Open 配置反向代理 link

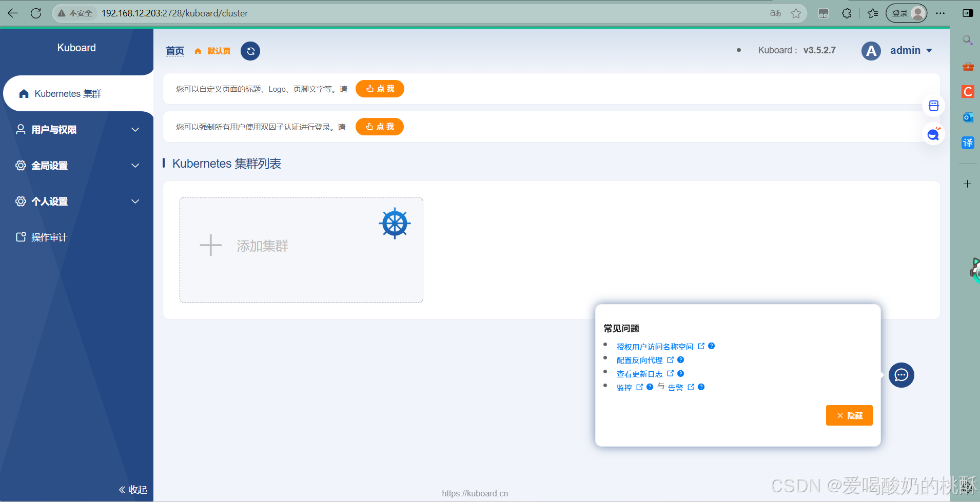[x=639, y=360]
